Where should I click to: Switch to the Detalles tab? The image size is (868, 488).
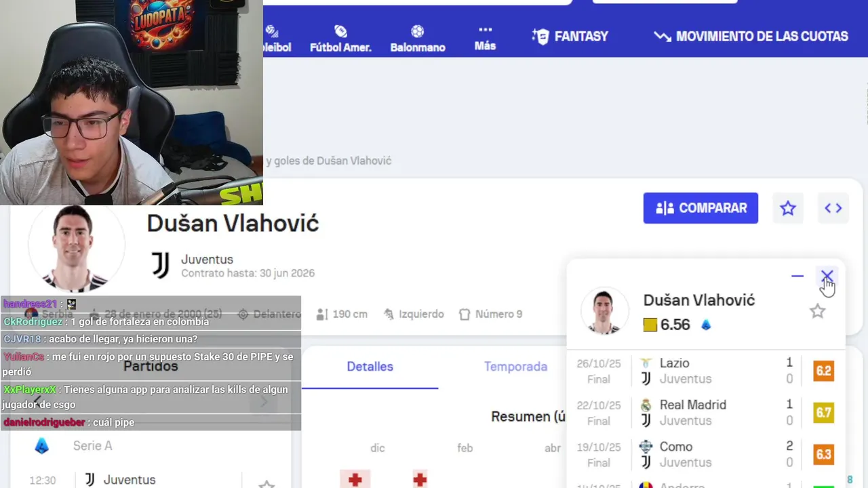pos(370,367)
